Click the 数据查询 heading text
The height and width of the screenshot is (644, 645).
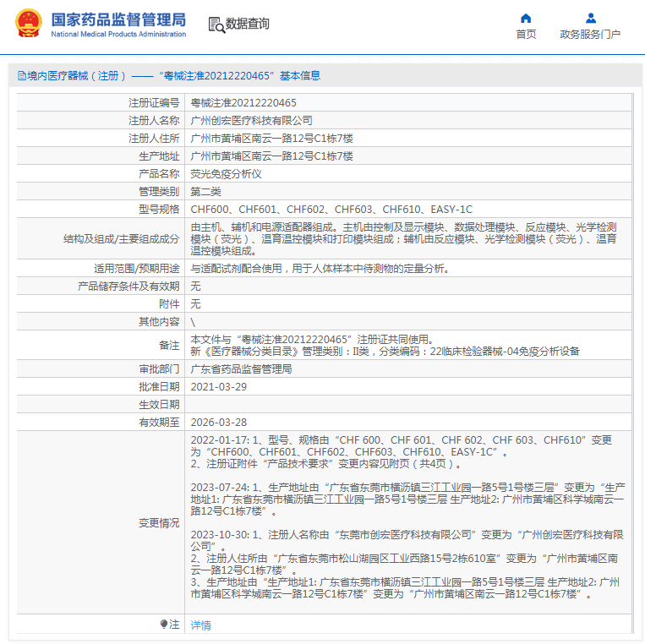247,24
